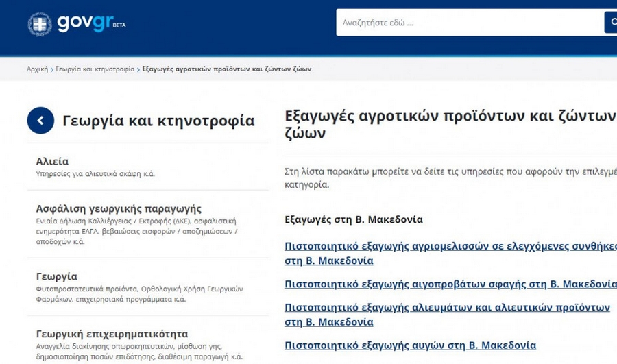
Task: Click the BETA badge next to logo
Action: point(119,25)
